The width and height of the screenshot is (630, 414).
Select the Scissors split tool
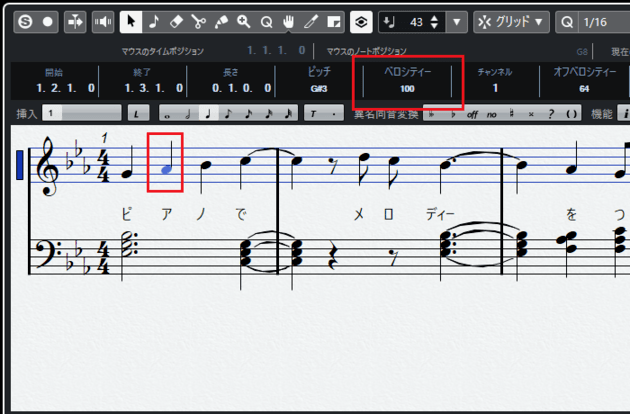coord(198,21)
